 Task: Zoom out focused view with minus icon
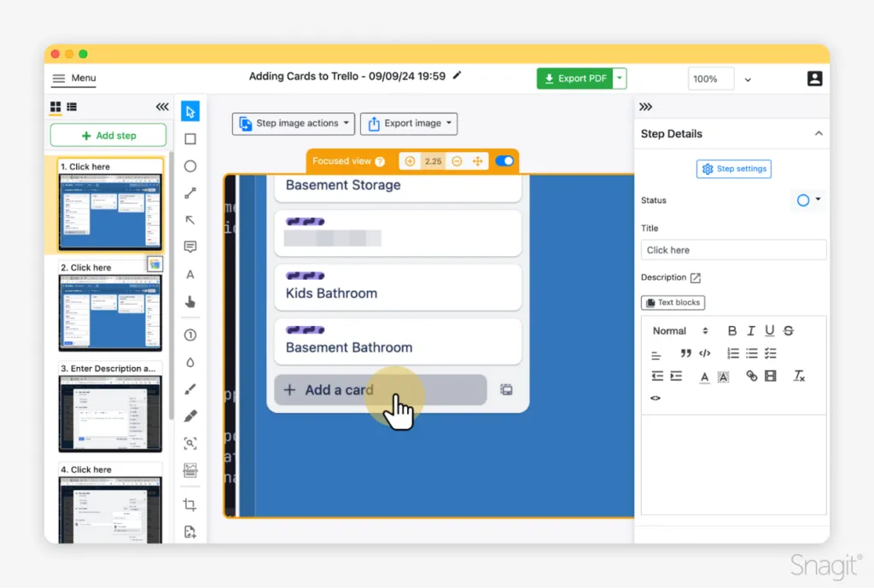pyautogui.click(x=457, y=161)
